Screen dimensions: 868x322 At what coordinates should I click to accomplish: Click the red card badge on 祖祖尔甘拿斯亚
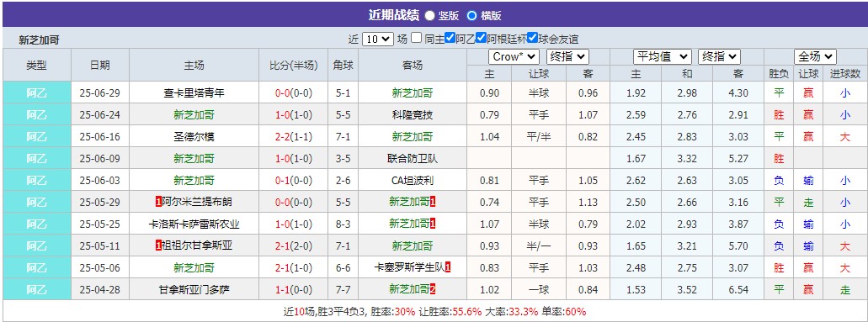pos(158,246)
